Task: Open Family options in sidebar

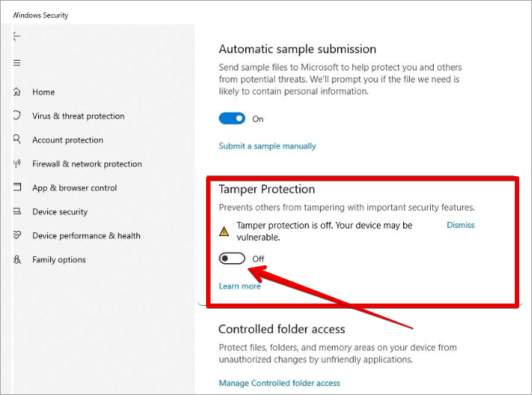Action: point(59,260)
